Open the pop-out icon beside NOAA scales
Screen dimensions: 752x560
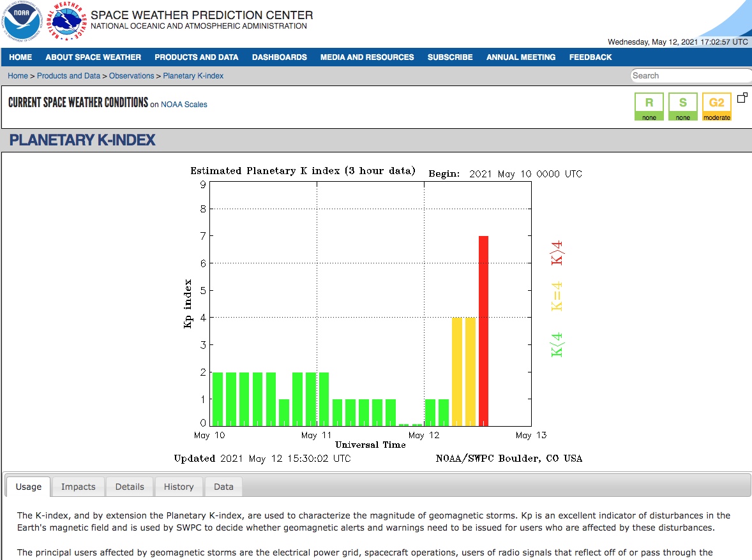[742, 98]
